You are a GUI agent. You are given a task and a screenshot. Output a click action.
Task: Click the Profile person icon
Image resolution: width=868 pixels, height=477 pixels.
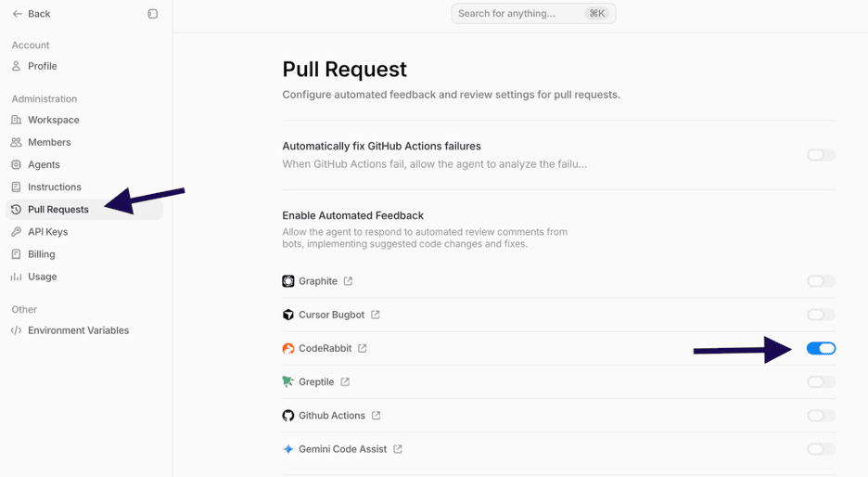[x=17, y=66]
